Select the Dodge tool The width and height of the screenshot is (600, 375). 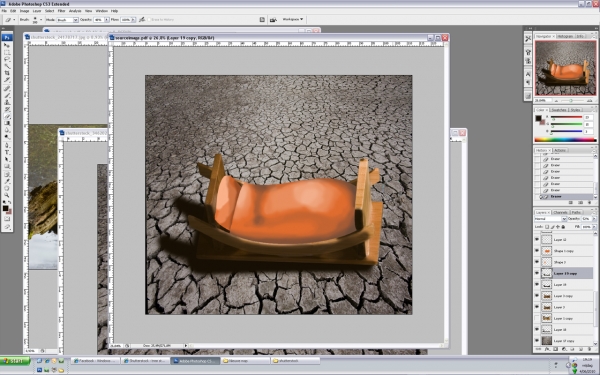[x=7, y=137]
